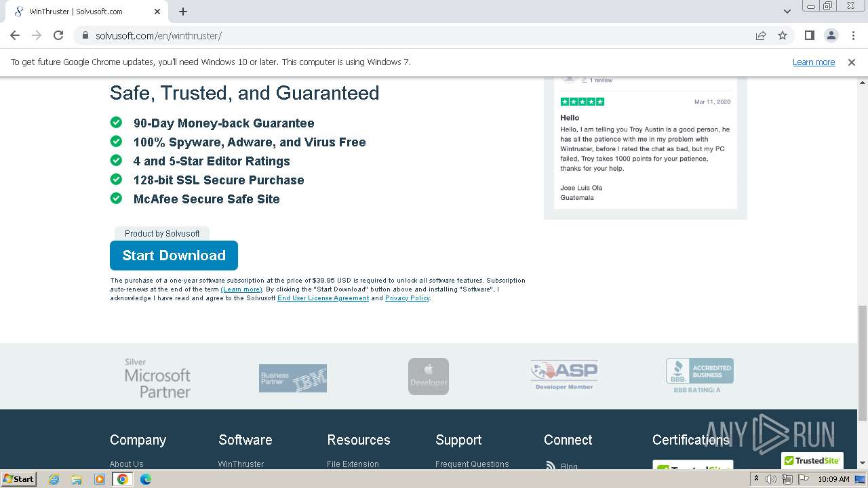
Task: Open the Windows Start menu
Action: (18, 479)
